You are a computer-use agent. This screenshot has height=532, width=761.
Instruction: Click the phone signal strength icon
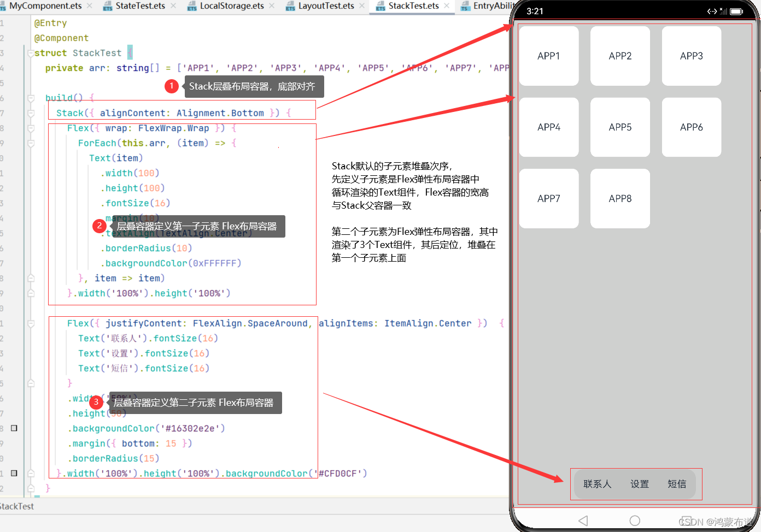coord(723,11)
